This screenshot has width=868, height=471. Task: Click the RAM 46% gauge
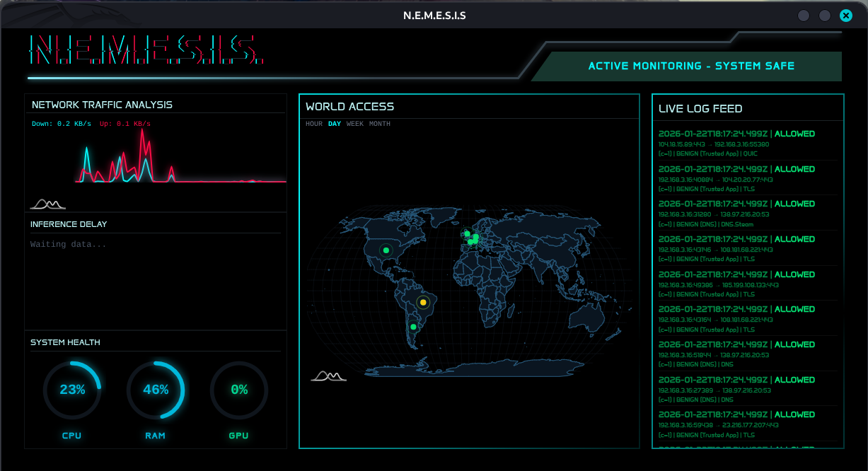[156, 390]
